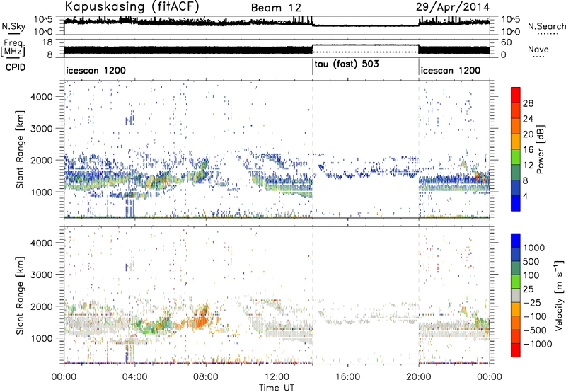
Task: Click the 'Slant Range [km]' label of velocity panel
Action: coord(20,295)
